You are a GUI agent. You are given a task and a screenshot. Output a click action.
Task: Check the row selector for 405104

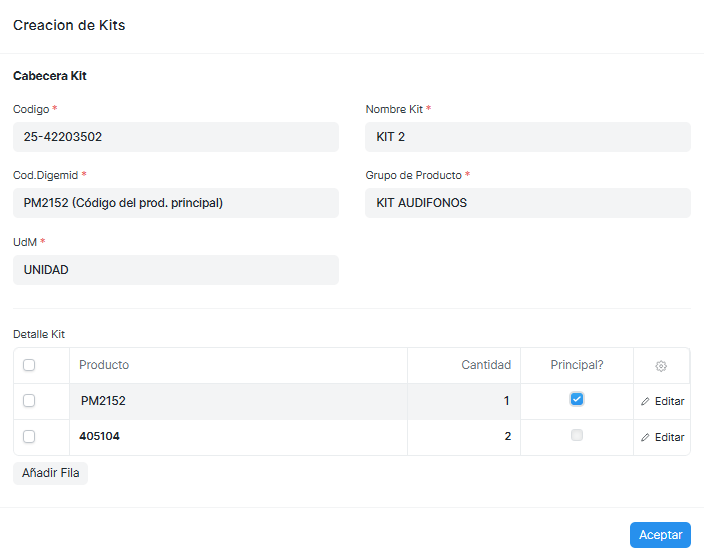coord(29,437)
